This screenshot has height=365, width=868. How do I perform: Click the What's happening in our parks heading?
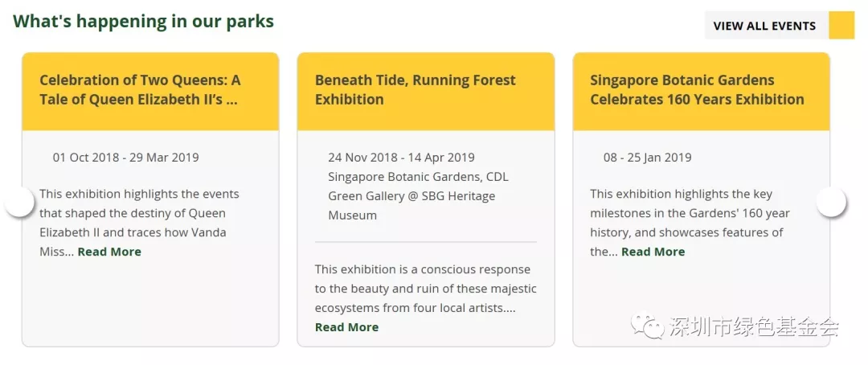pos(143,21)
